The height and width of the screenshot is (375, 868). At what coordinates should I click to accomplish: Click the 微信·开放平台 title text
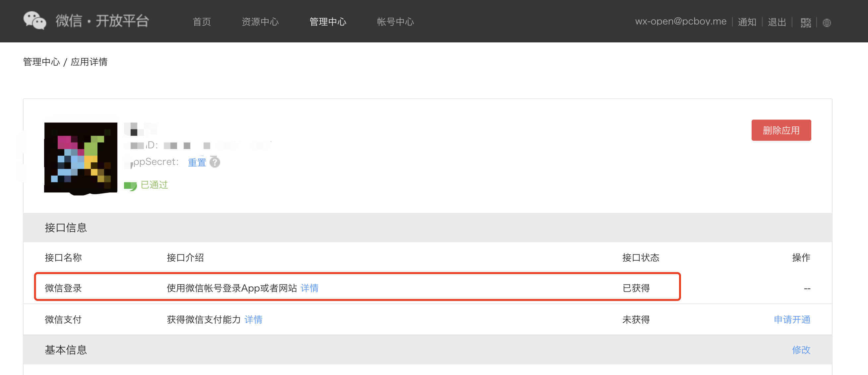tap(102, 21)
